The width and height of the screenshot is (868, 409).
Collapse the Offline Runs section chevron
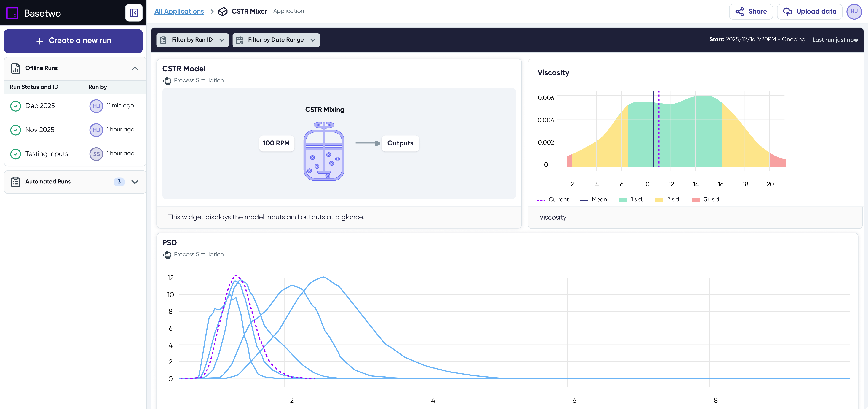(x=135, y=69)
